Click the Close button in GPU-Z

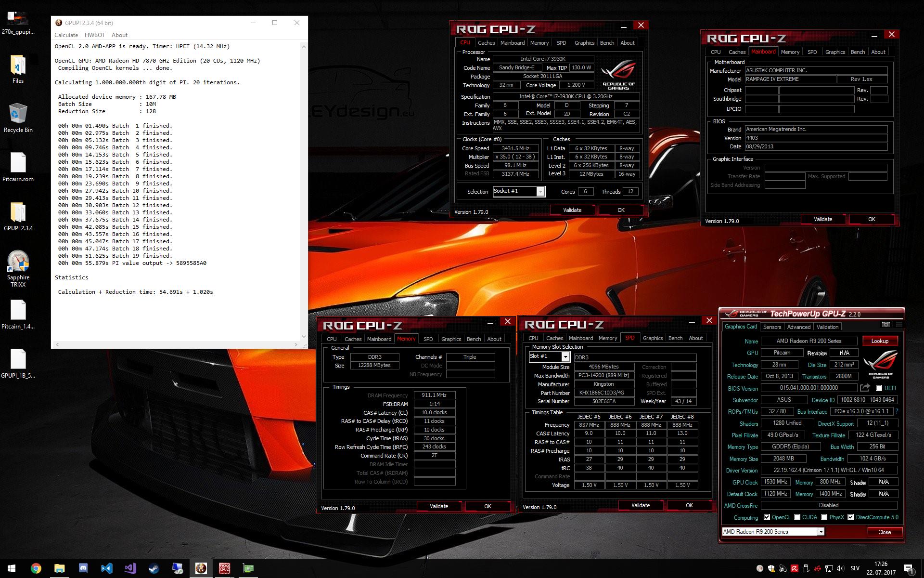point(885,532)
